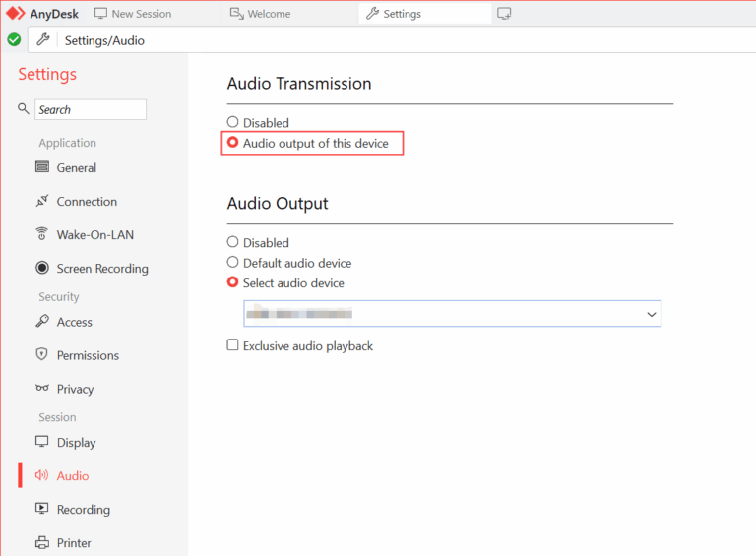The width and height of the screenshot is (756, 556).
Task: Open Display session settings
Action: (x=76, y=442)
